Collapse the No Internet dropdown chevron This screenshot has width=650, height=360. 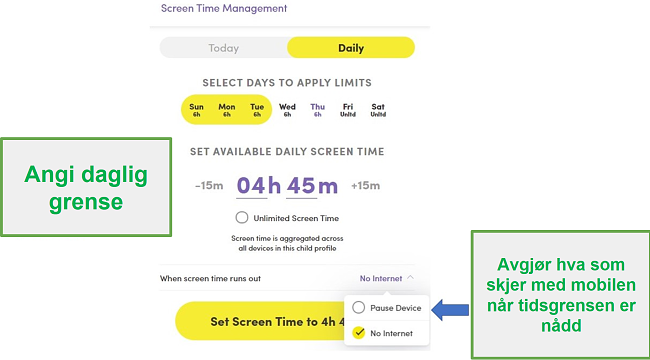pyautogui.click(x=410, y=277)
